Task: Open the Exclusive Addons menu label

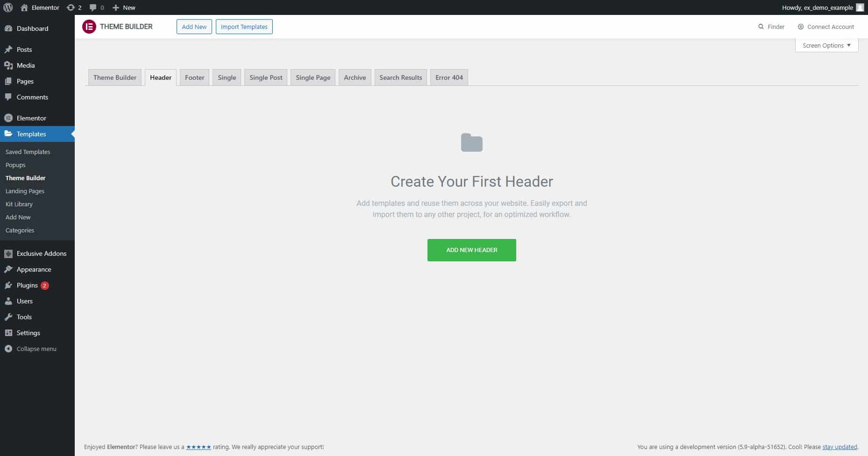Action: click(x=42, y=253)
